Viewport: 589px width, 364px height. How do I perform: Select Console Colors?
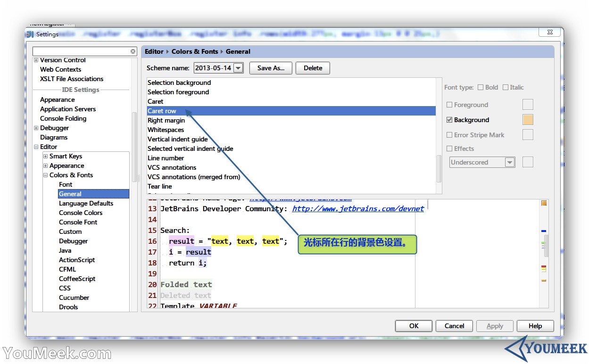click(81, 213)
